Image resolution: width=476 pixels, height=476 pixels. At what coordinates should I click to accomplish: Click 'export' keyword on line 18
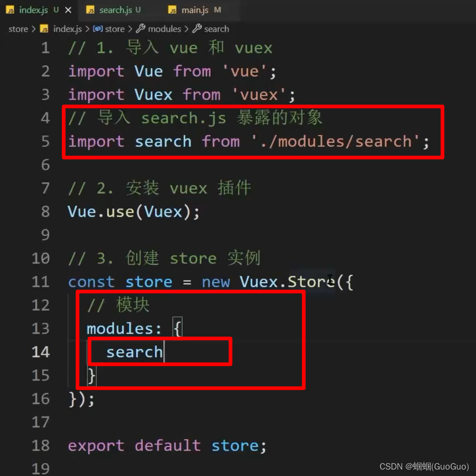[96, 446]
